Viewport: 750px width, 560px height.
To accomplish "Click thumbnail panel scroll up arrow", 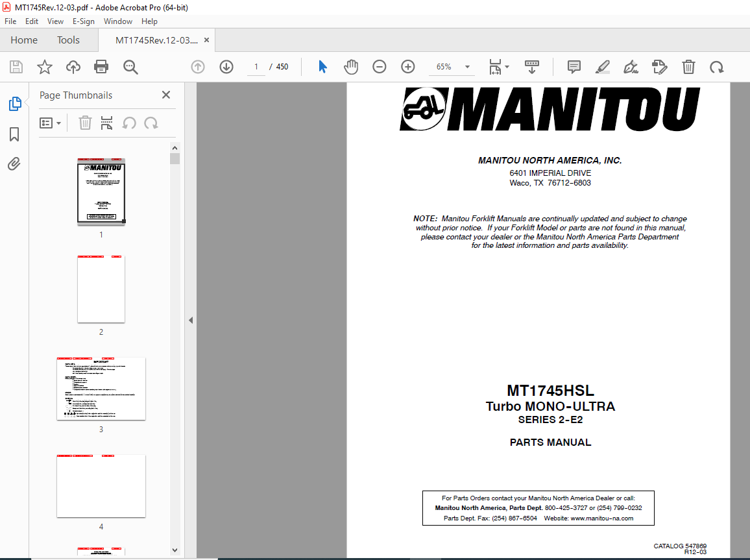I will point(175,148).
